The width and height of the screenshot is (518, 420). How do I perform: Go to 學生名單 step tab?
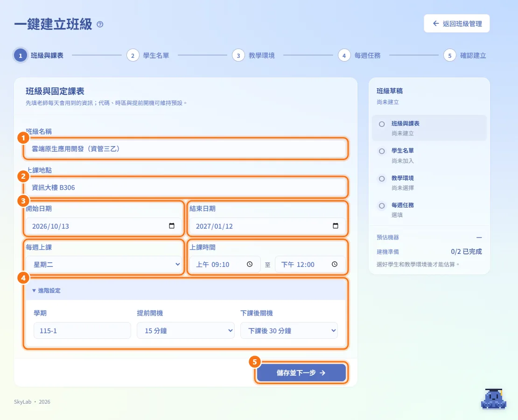pos(148,56)
